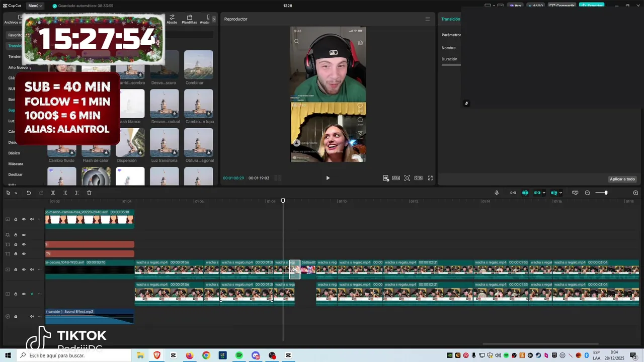Click the preview zoom-to-fit focus icon
This screenshot has height=362, width=644.
[407, 178]
